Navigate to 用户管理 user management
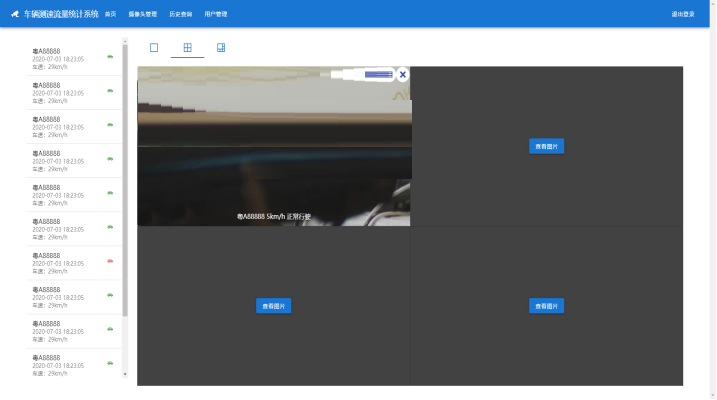The image size is (717, 400). coord(216,14)
